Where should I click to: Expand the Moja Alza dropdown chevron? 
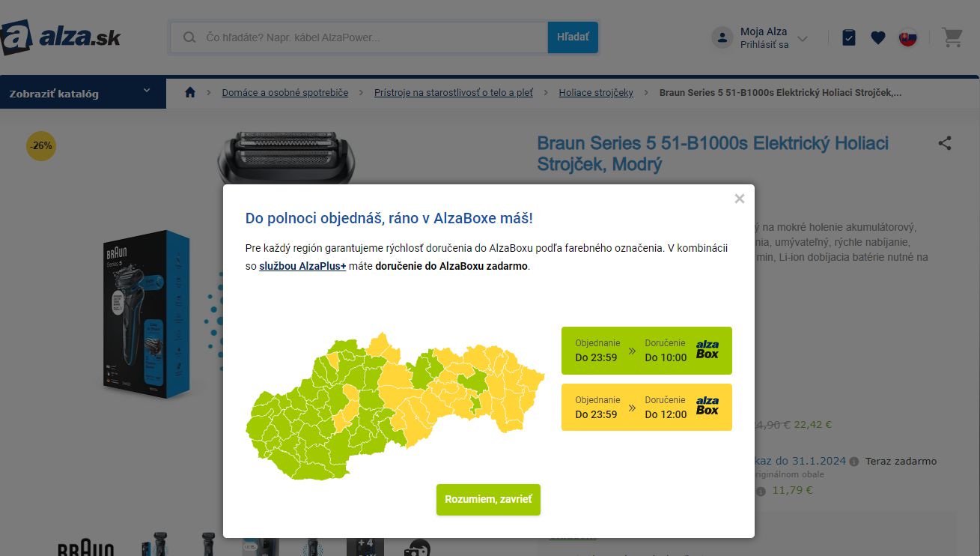[x=803, y=38]
